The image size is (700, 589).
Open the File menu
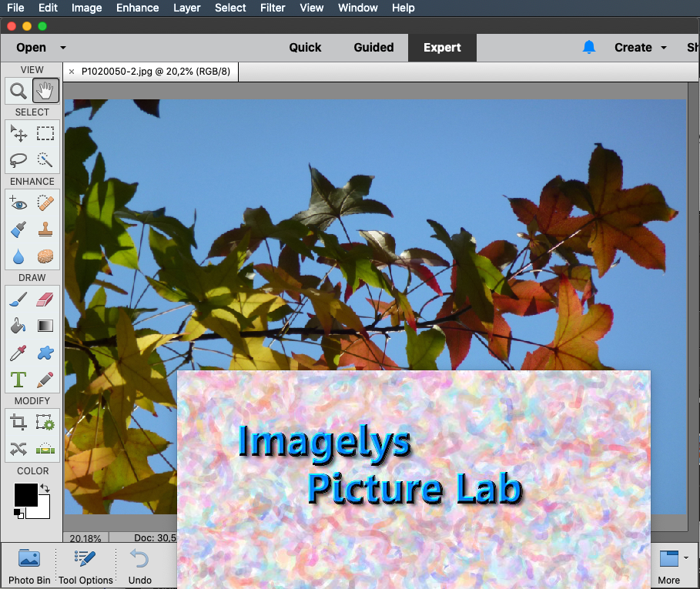pyautogui.click(x=15, y=8)
